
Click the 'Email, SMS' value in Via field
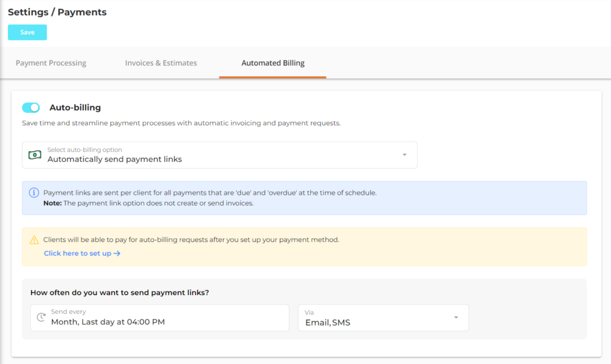[328, 322]
